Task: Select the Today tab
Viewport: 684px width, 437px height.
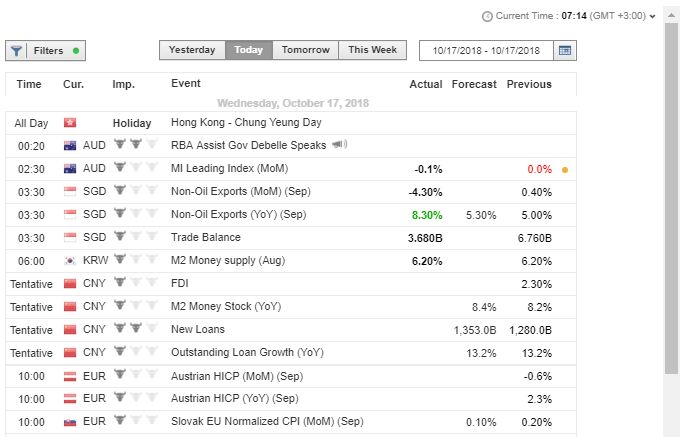Action: 248,50
